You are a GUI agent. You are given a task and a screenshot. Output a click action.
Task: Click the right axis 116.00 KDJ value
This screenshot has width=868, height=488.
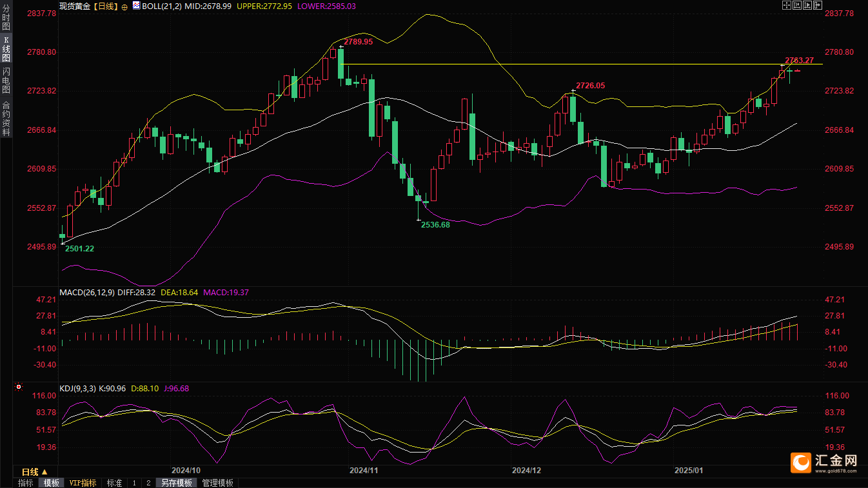pos(837,396)
